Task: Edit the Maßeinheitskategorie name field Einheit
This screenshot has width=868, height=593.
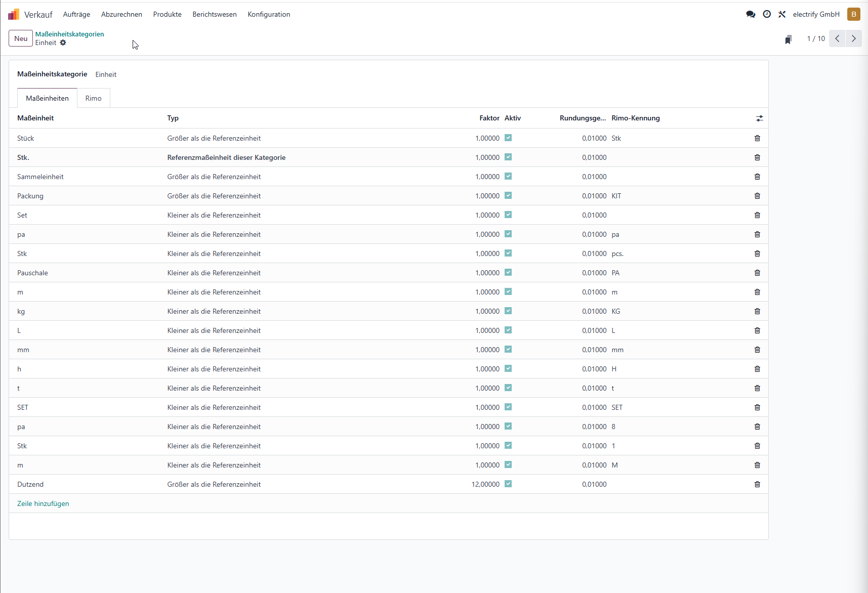Action: coord(106,74)
